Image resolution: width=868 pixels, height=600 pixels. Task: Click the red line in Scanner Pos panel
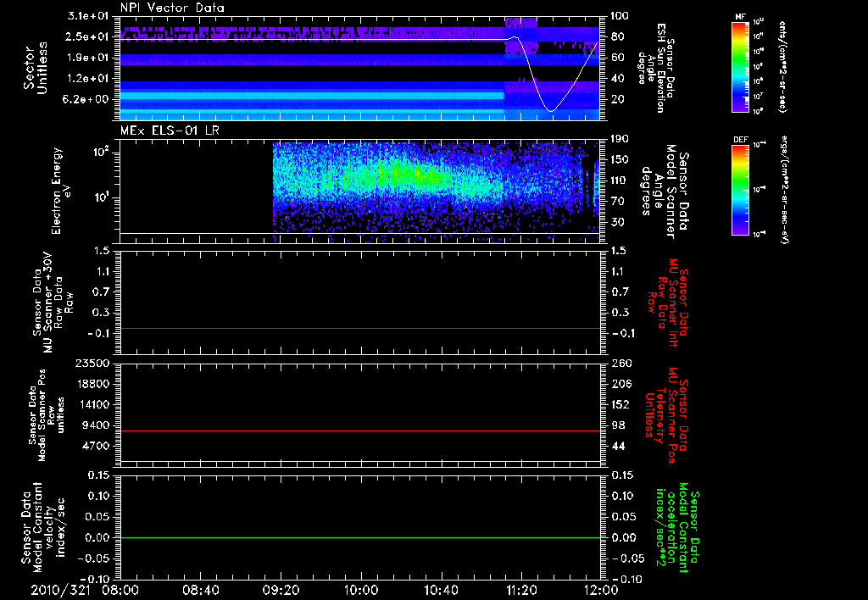(x=360, y=431)
